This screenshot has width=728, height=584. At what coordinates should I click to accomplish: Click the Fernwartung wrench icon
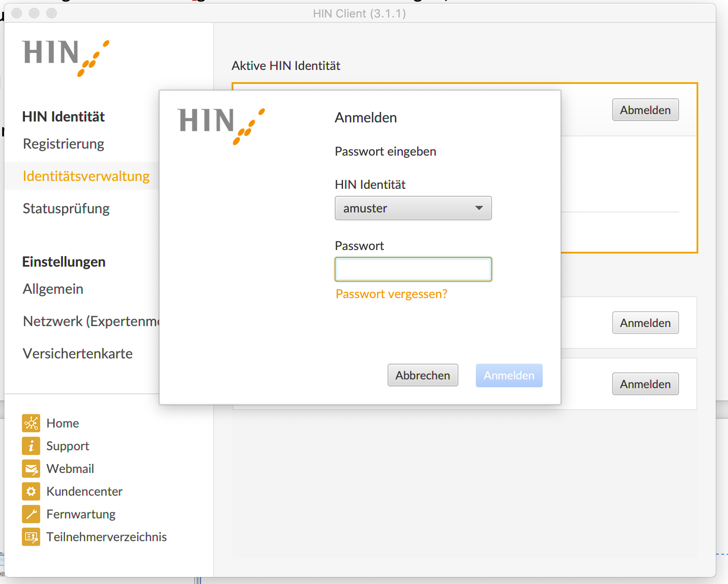(x=31, y=514)
